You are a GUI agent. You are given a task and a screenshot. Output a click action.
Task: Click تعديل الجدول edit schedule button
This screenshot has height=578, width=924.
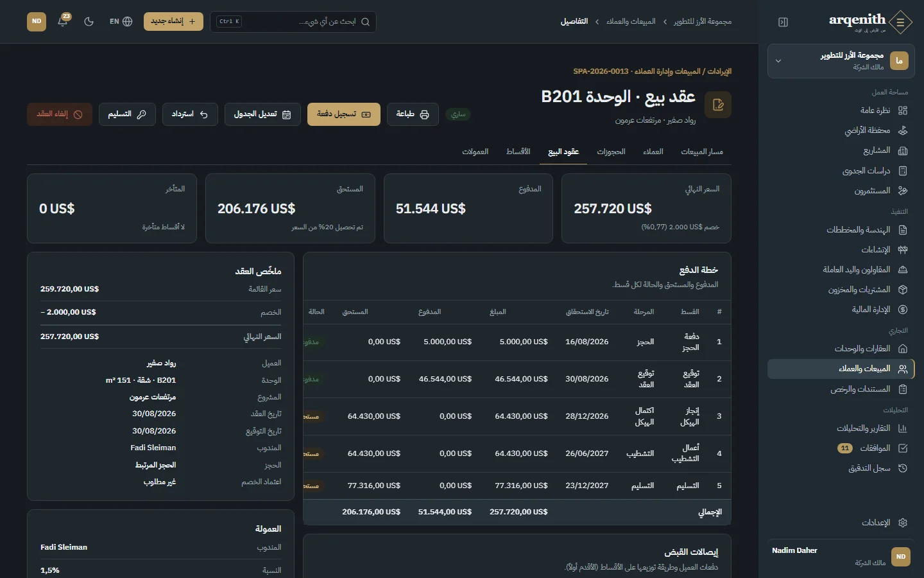tap(262, 114)
